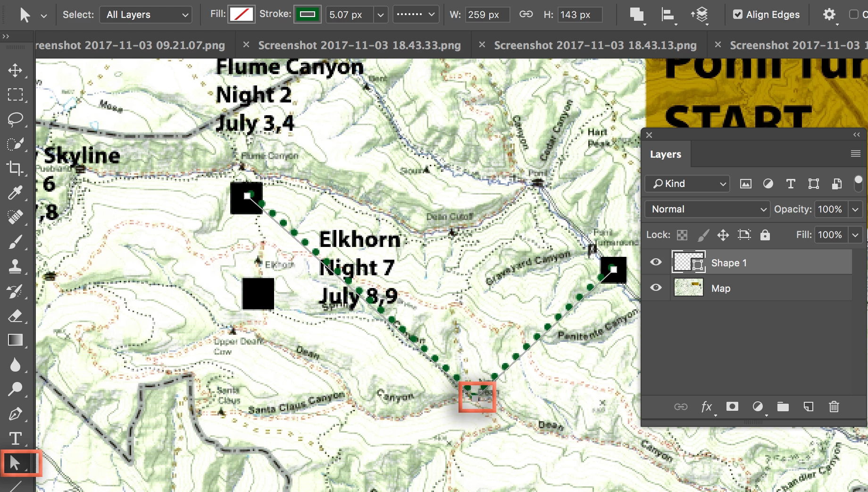Select the Path Selection tool
The image size is (868, 492).
[15, 463]
